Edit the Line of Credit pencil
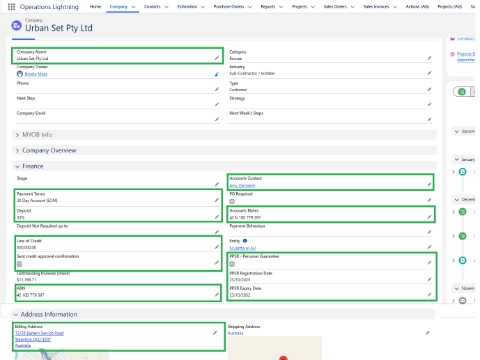The width and height of the screenshot is (480, 360). [x=217, y=247]
